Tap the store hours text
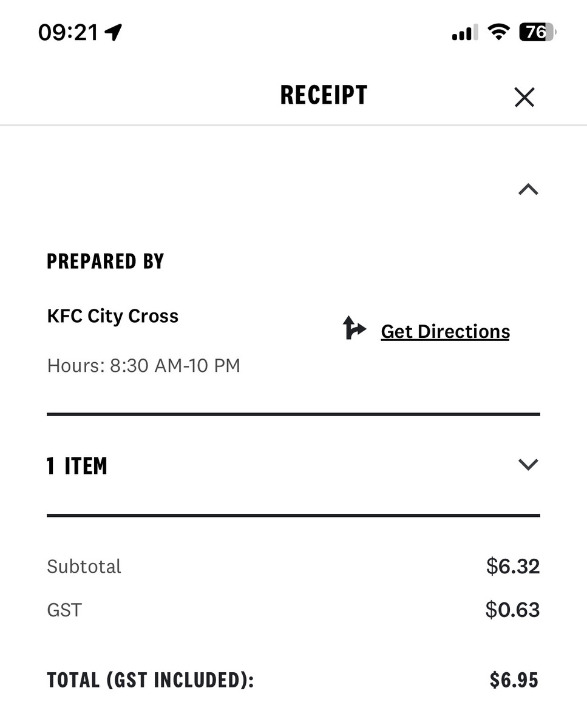Image resolution: width=587 pixels, height=728 pixels. pos(144,366)
